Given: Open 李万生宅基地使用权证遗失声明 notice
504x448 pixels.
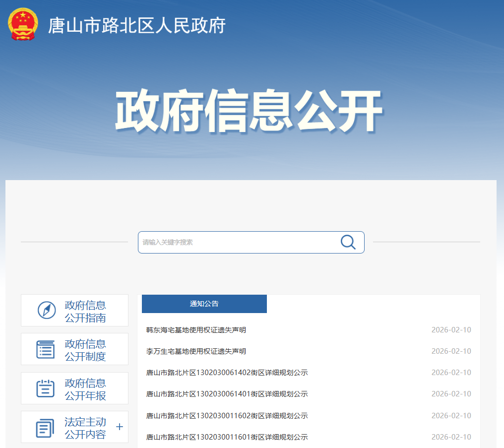Looking at the screenshot, I should click(196, 351).
